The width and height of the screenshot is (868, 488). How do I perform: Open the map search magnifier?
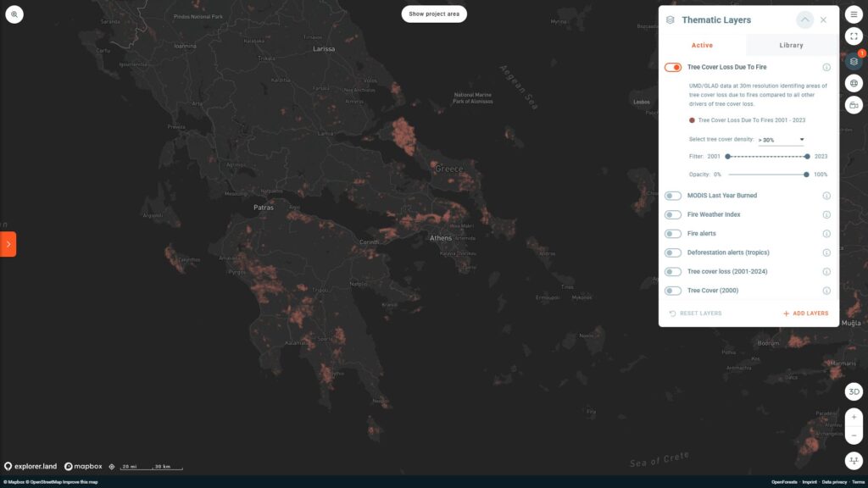pos(14,14)
